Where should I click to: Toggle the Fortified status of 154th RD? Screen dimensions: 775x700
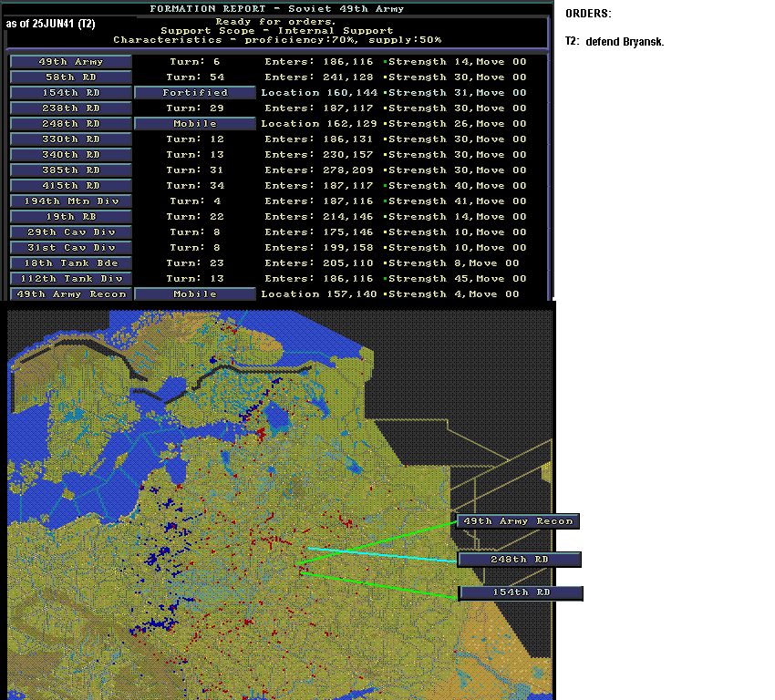pos(195,93)
